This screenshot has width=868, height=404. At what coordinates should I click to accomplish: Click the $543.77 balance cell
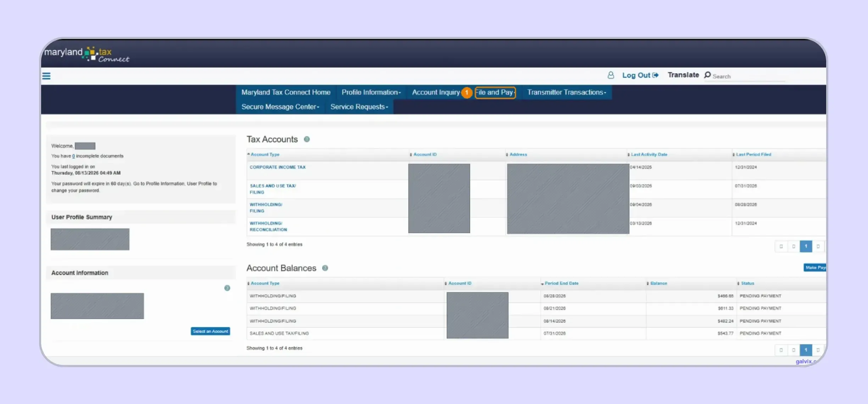(x=725, y=333)
